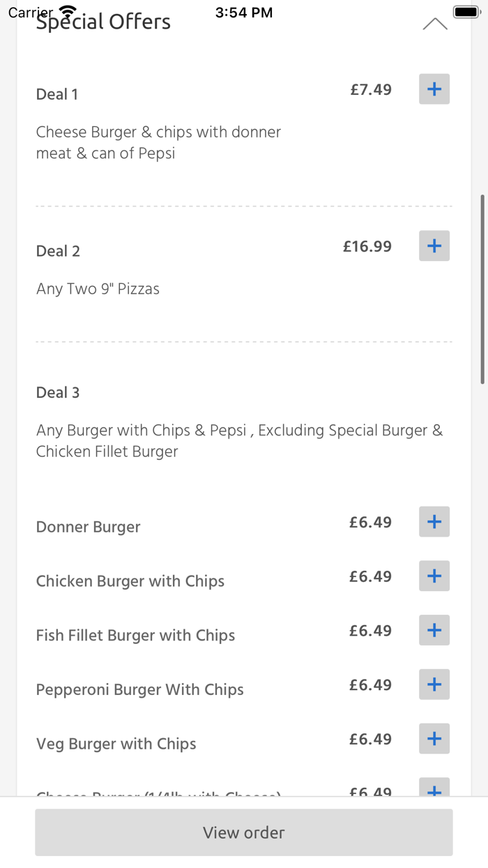
Task: Select the Special Offers header
Action: [x=103, y=22]
